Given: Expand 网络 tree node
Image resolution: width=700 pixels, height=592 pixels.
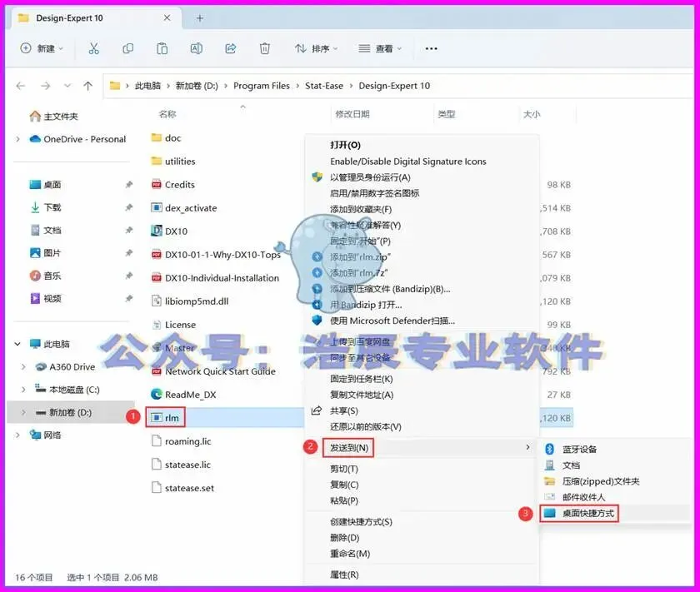Looking at the screenshot, I should point(17,435).
